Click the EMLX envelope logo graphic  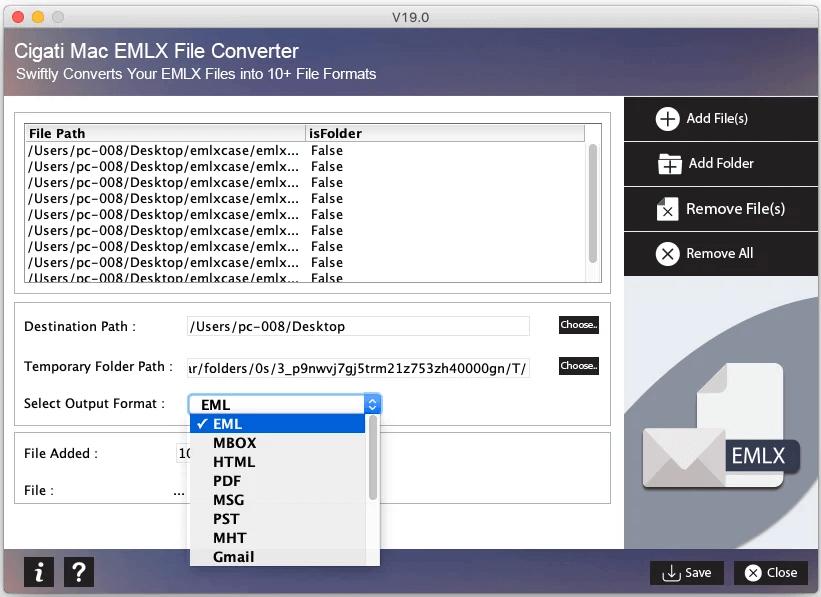721,427
